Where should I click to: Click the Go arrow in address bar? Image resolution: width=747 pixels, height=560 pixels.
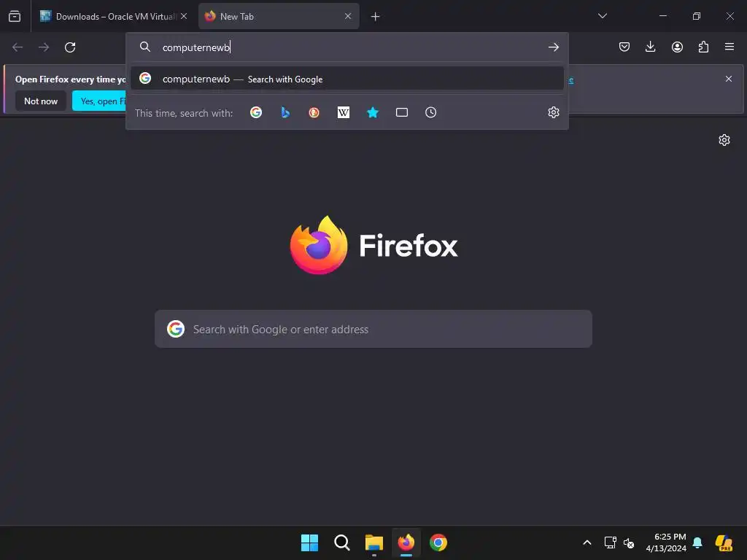tap(553, 47)
